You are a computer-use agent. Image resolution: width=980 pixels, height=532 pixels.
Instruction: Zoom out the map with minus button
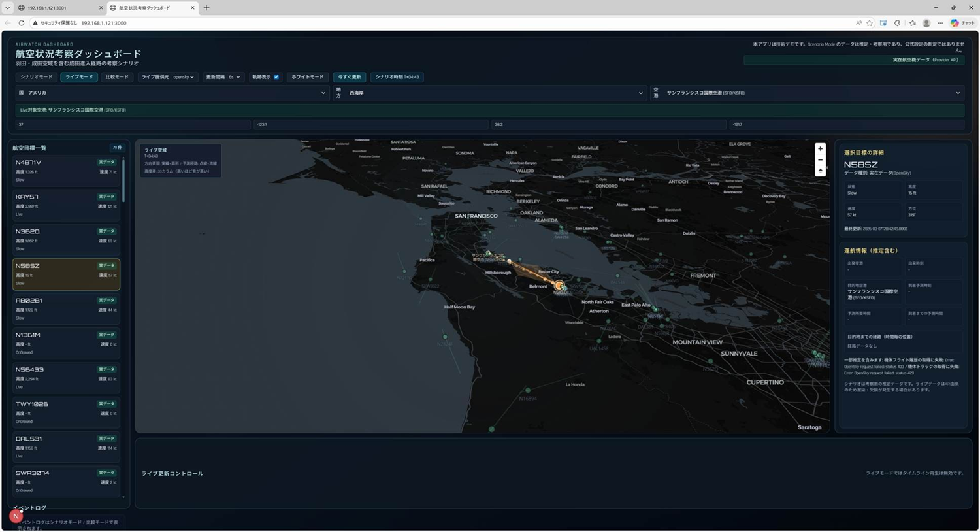(820, 160)
